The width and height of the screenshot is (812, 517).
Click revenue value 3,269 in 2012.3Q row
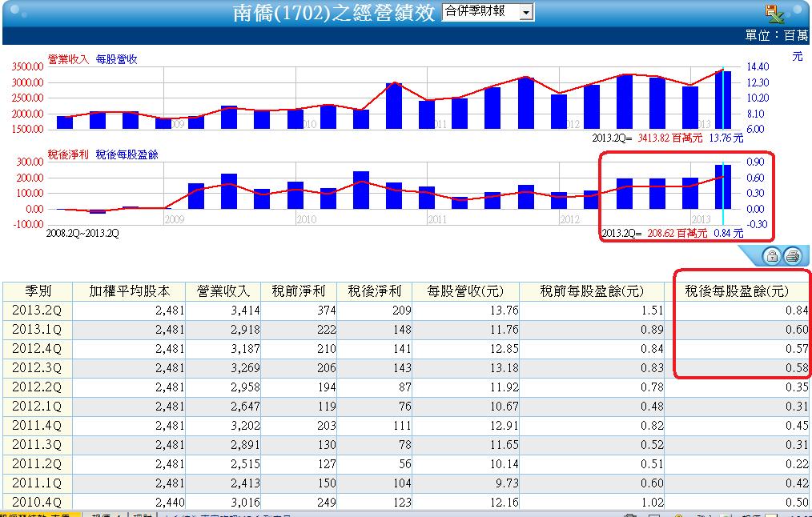click(x=246, y=368)
